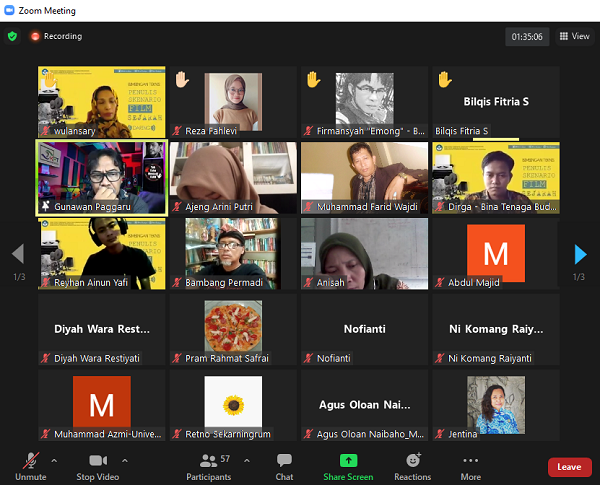Screen dimensions: 600x485
Task: Click the name label Agus Oloan Naibaho_M...
Action: coord(370,434)
